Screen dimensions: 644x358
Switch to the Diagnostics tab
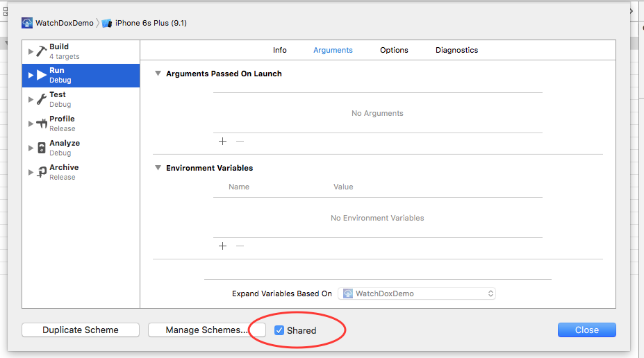click(x=456, y=50)
